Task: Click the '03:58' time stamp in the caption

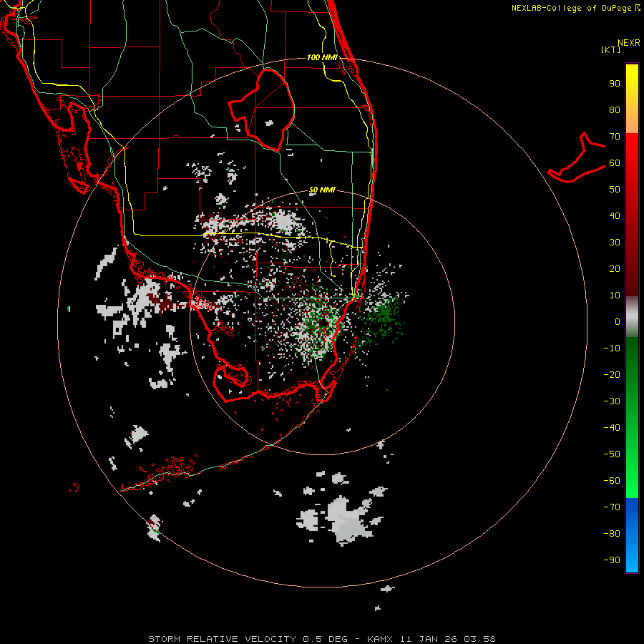Action: tap(479, 639)
